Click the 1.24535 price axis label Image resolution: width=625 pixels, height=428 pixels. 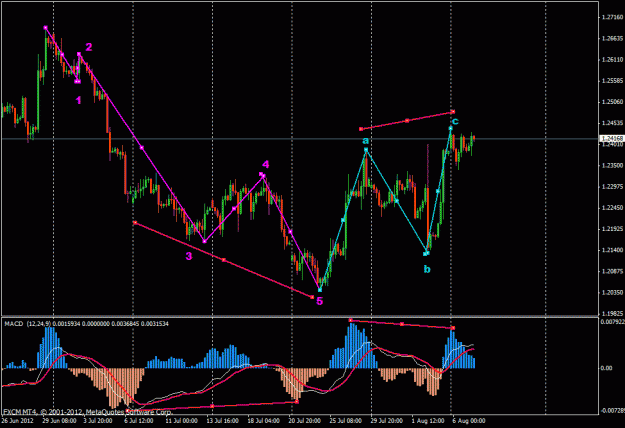coord(612,123)
